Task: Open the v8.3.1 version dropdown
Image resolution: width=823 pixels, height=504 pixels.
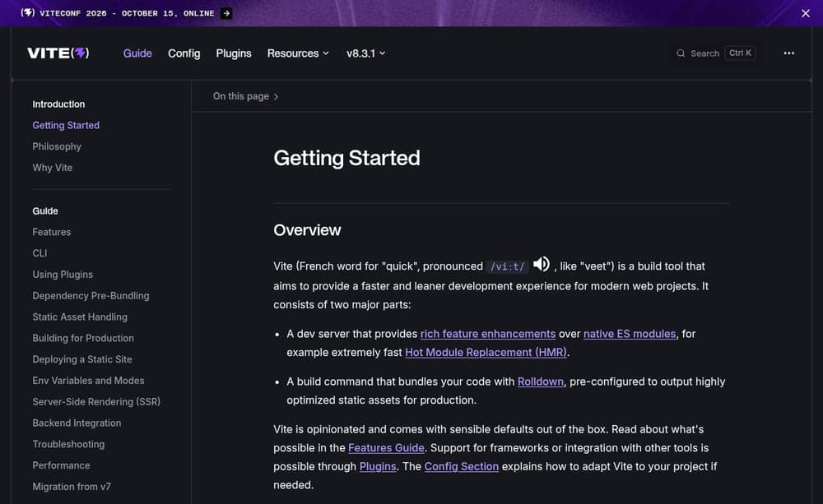Action: click(x=366, y=53)
